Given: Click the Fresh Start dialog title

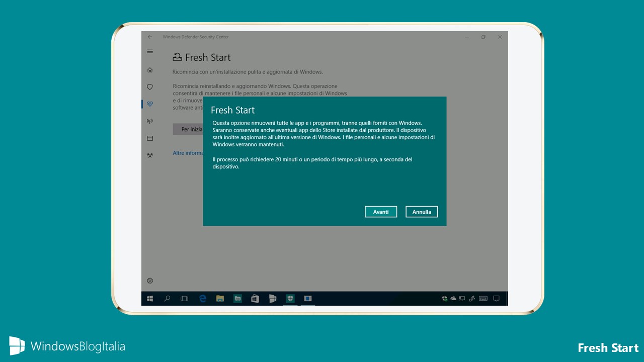Looking at the screenshot, I should click(x=232, y=110).
